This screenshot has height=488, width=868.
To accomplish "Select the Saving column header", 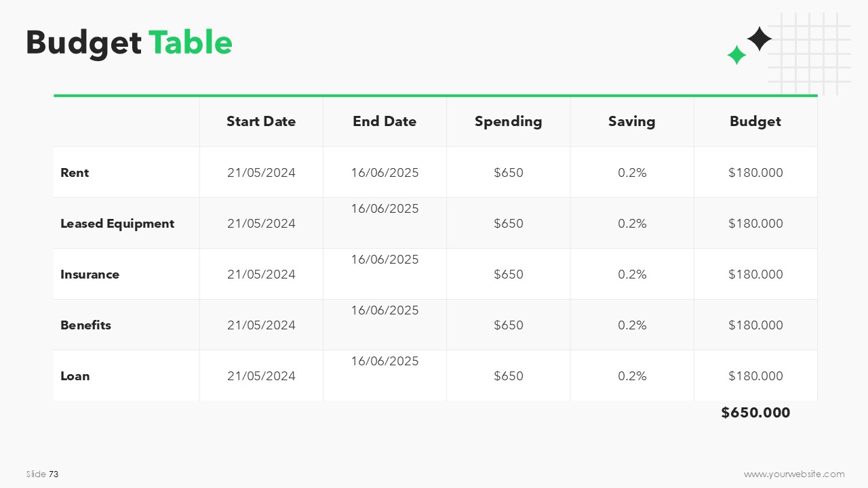I will [x=632, y=121].
